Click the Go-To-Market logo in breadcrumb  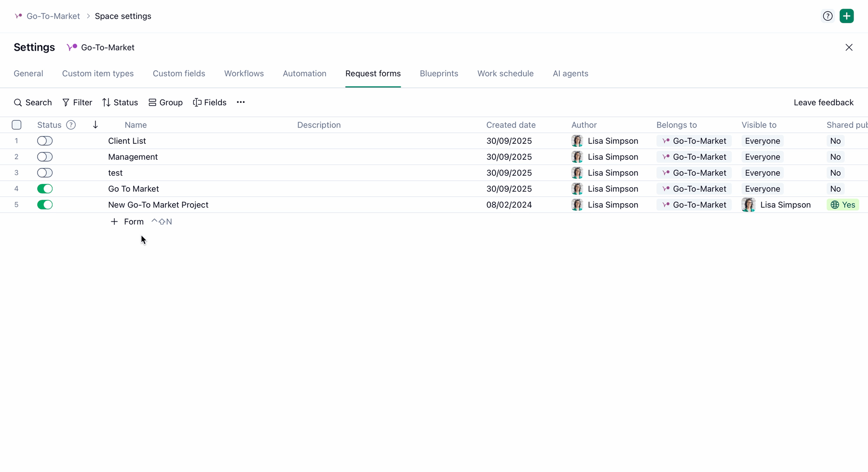18,16
